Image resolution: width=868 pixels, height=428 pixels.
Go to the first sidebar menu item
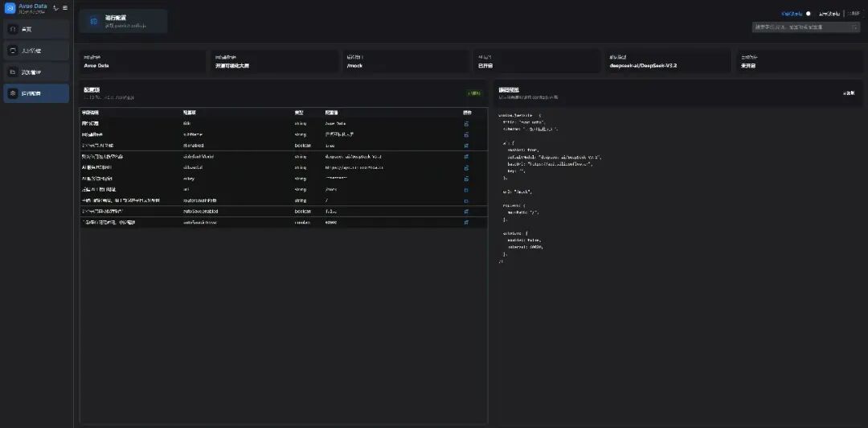[x=36, y=30]
